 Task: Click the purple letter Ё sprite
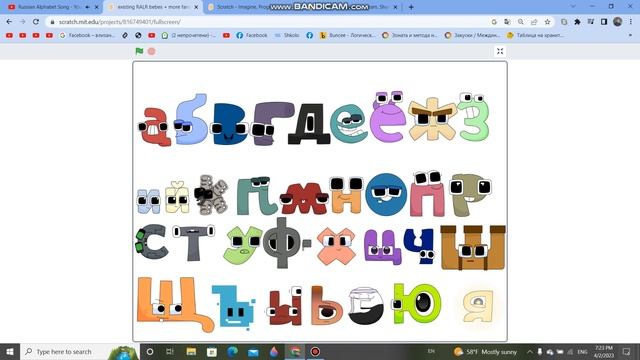tap(388, 117)
